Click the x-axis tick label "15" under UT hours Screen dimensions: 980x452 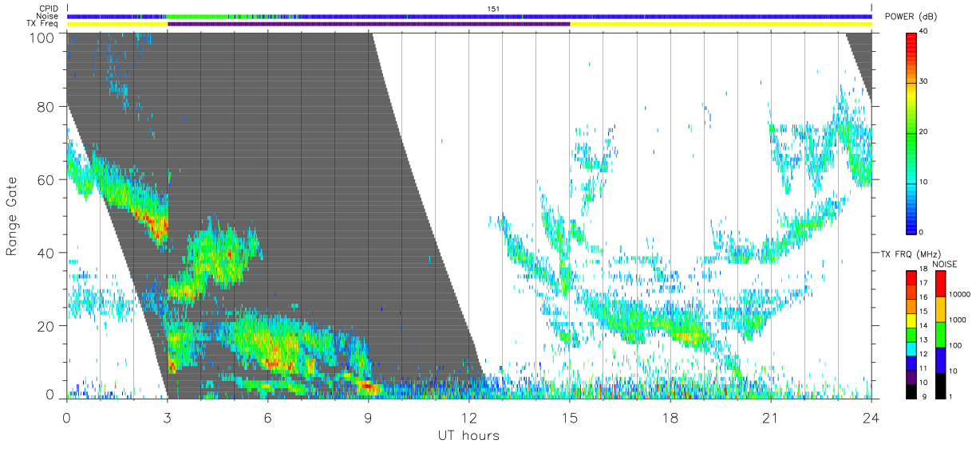tap(569, 419)
